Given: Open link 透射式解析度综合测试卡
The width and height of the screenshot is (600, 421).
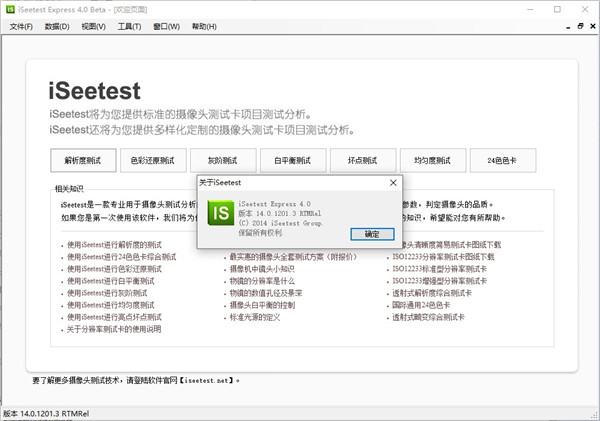Looking at the screenshot, I should coord(432,293).
